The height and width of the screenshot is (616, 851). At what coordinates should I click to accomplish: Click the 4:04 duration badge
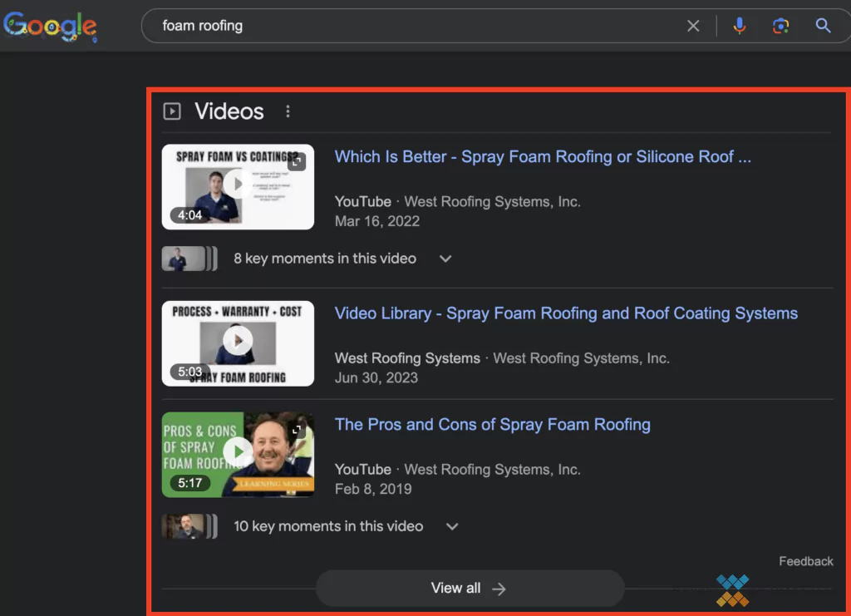click(190, 215)
